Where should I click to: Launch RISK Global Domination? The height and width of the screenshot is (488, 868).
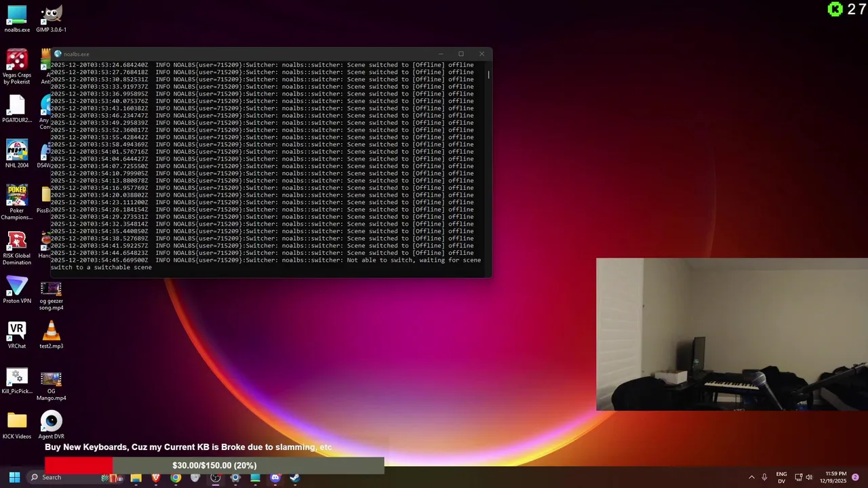pos(17,248)
